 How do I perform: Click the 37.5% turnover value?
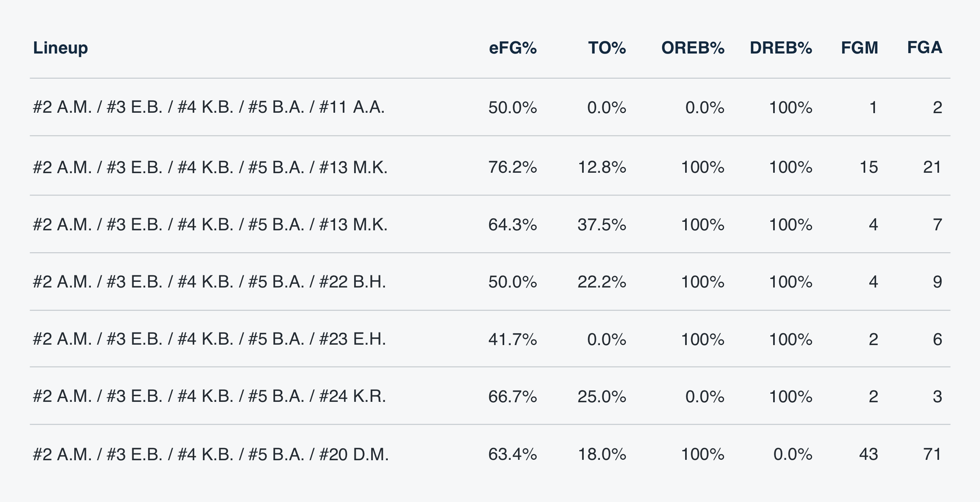click(602, 225)
